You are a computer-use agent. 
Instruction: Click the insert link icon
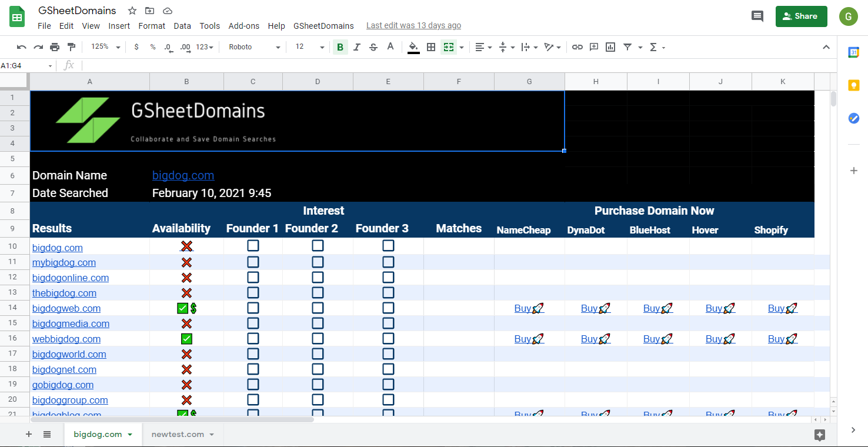tap(577, 47)
